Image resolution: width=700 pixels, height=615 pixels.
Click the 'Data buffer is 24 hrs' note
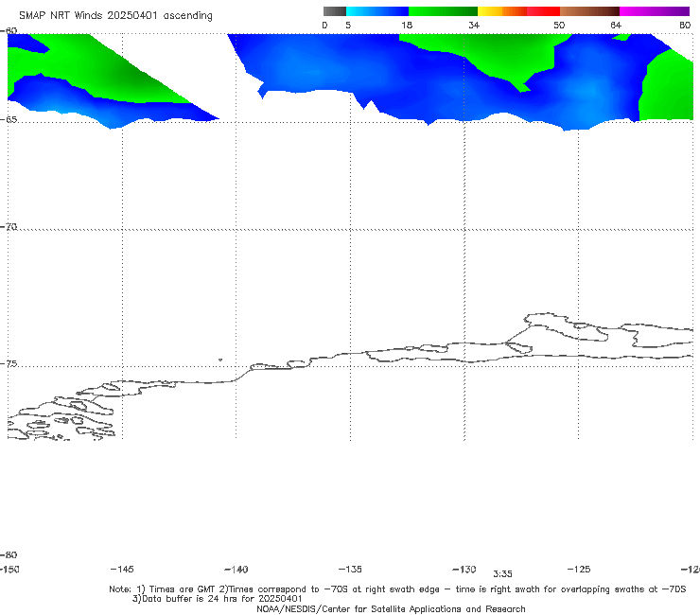(x=218, y=599)
